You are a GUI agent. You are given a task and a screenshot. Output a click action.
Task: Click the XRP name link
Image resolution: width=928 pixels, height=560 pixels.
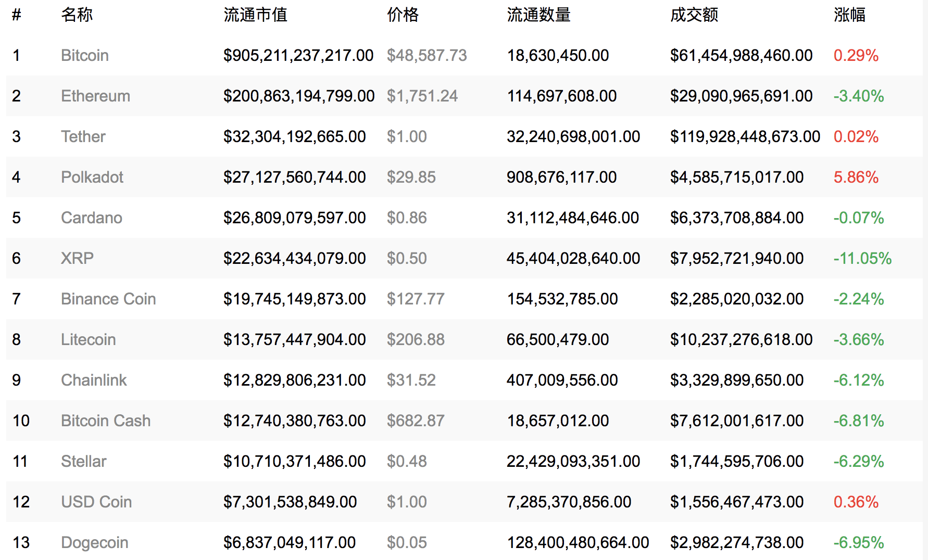pos(77,258)
